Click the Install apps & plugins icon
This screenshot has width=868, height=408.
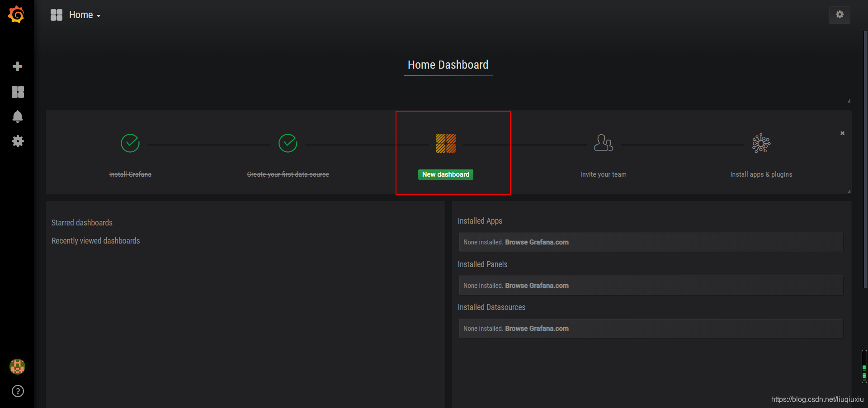click(761, 143)
